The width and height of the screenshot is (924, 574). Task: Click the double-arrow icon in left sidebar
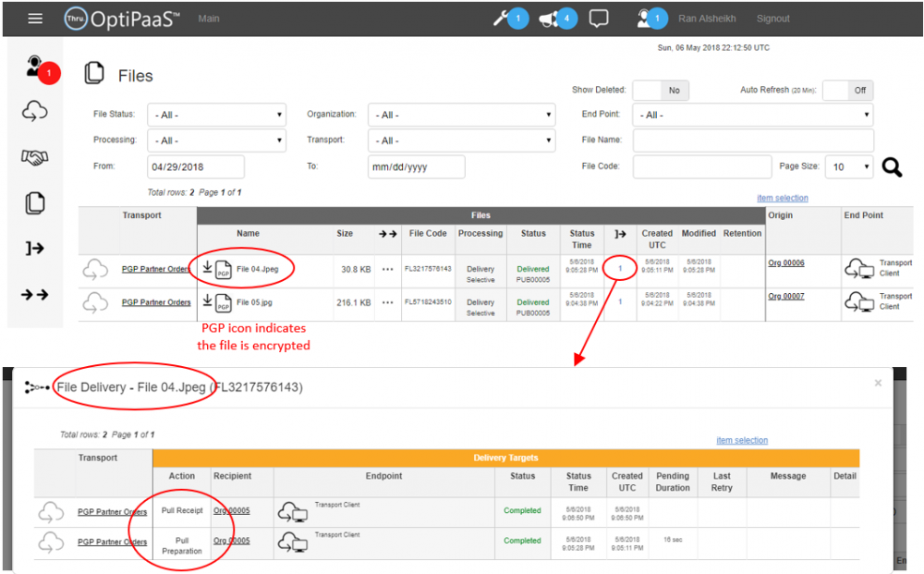coord(34,294)
